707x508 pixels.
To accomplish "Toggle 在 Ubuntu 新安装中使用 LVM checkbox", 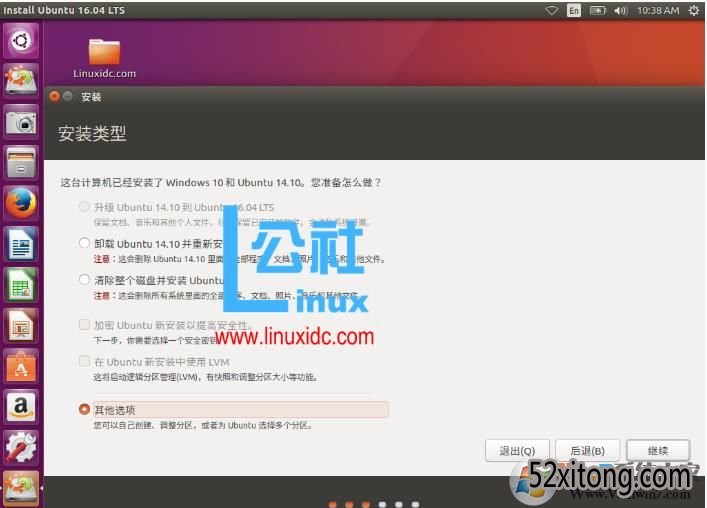I will point(84,361).
